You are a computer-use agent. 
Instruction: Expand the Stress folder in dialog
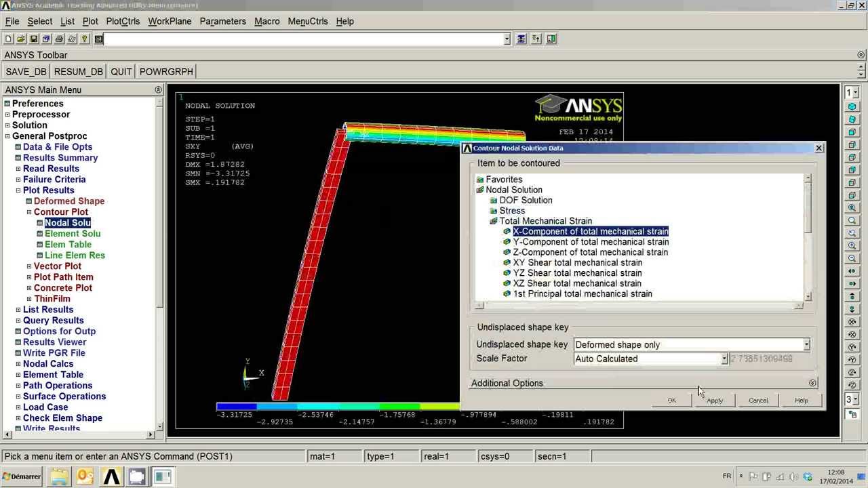[494, 211]
